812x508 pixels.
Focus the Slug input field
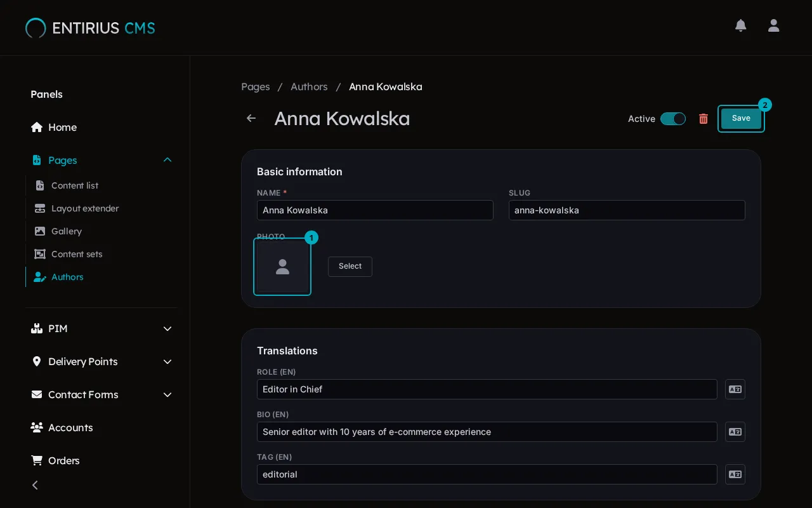[627, 210]
